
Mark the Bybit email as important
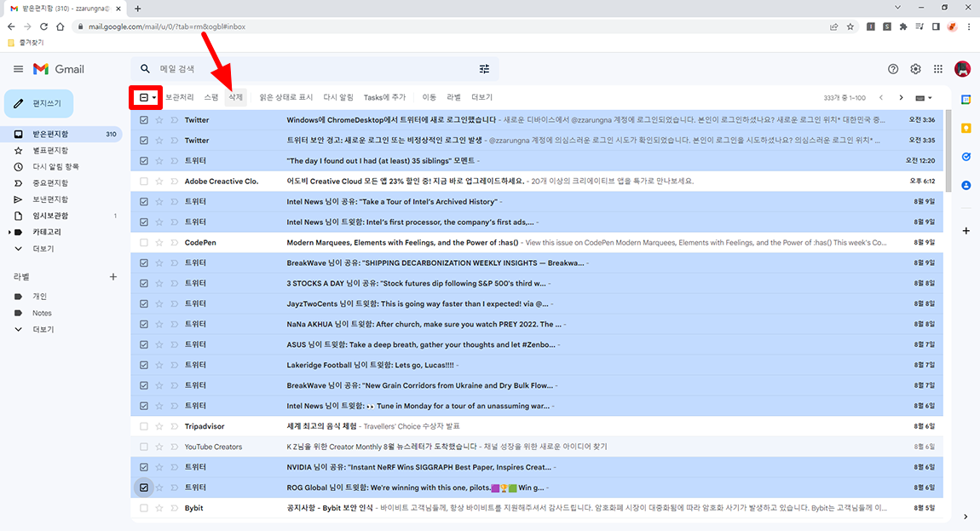pos(175,508)
